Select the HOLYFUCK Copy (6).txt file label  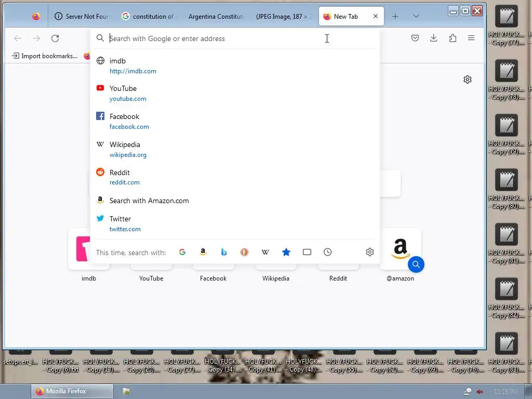point(61,366)
